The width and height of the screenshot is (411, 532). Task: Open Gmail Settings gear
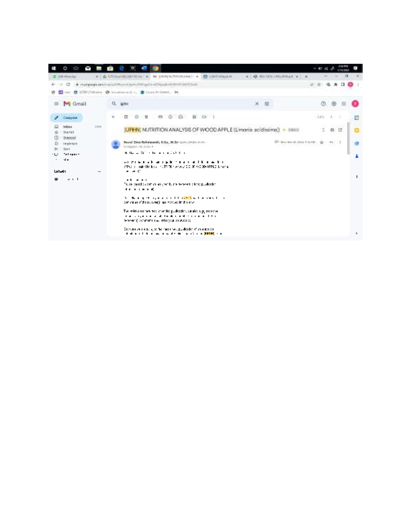click(334, 104)
